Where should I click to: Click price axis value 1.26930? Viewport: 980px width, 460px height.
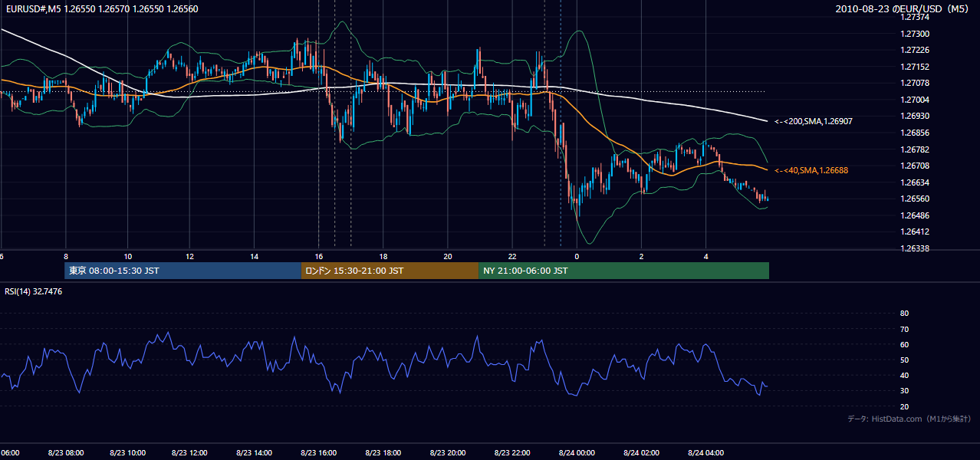tap(916, 116)
